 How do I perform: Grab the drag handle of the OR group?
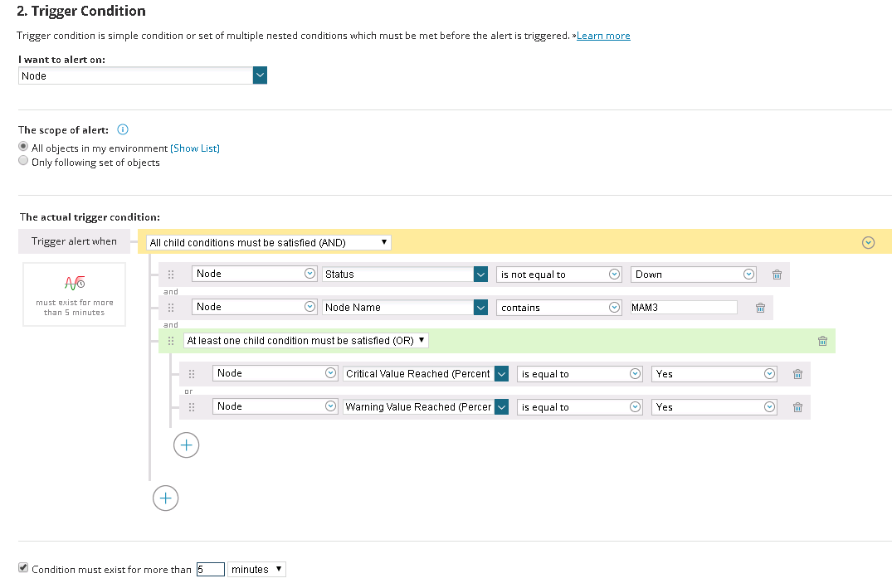(171, 341)
